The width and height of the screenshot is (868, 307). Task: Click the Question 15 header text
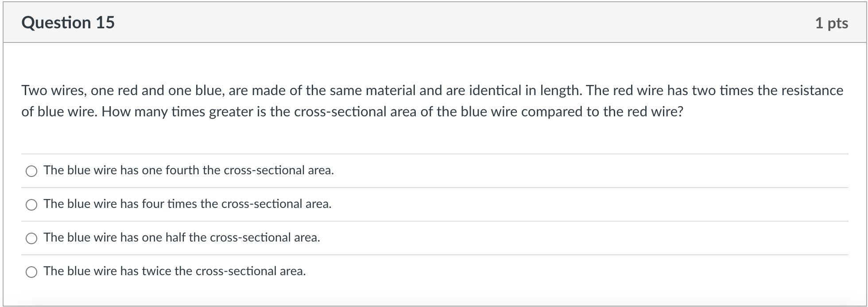[x=69, y=22]
